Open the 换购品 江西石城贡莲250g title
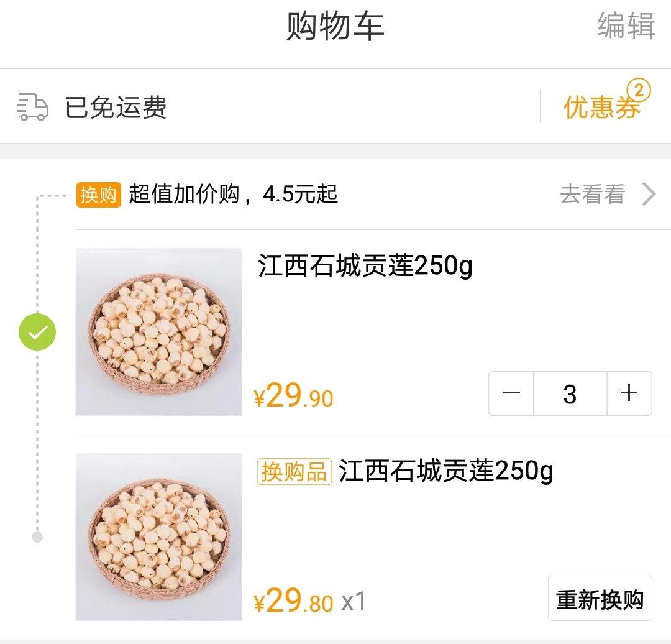This screenshot has width=671, height=644. pos(445,472)
